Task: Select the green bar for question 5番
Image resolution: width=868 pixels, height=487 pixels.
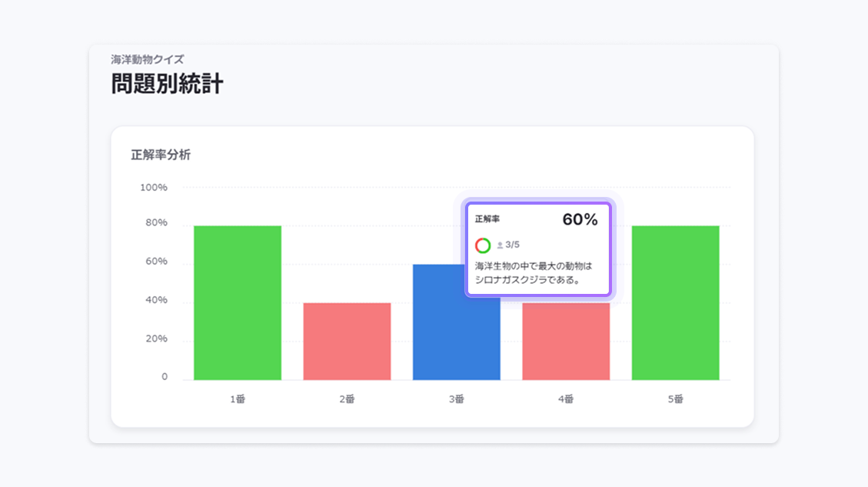Action: [x=676, y=302]
